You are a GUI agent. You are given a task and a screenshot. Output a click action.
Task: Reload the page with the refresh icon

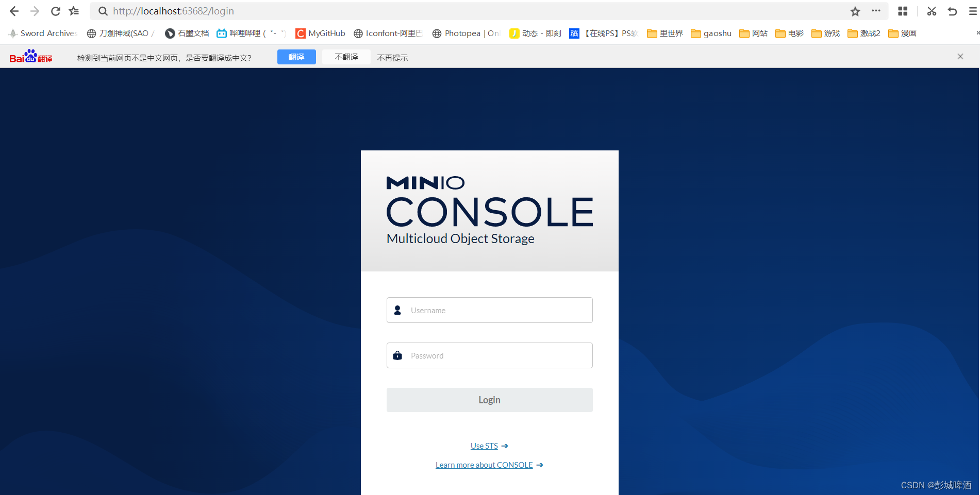[x=55, y=11]
